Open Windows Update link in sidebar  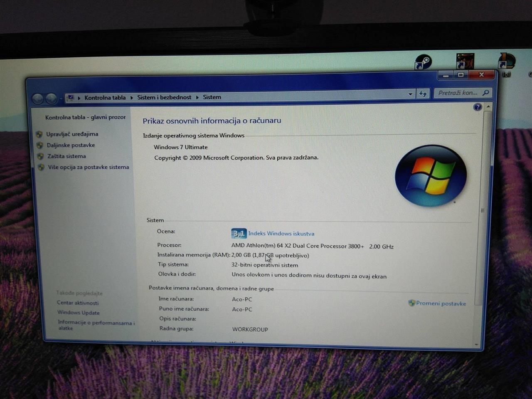pos(79,313)
